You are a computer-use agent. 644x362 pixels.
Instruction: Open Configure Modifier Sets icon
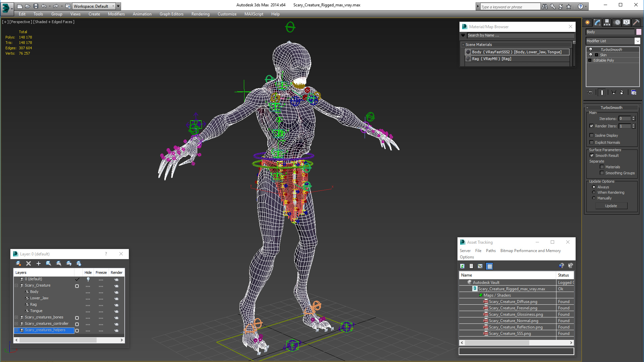(x=634, y=93)
